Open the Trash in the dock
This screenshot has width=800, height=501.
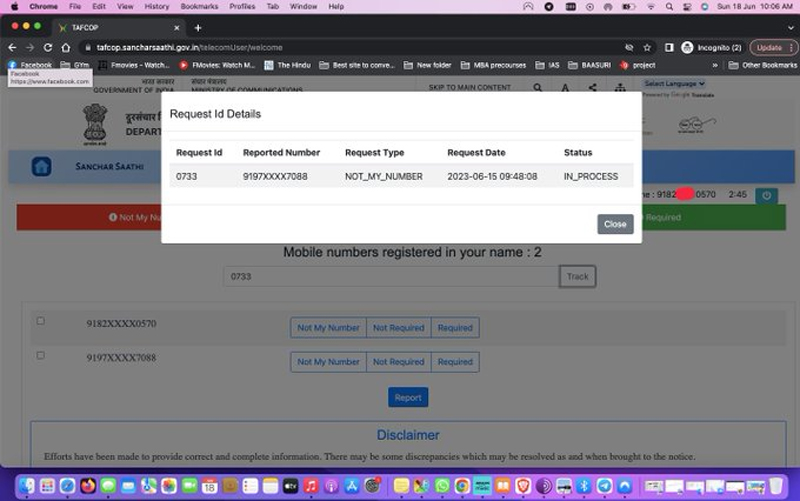(776, 486)
